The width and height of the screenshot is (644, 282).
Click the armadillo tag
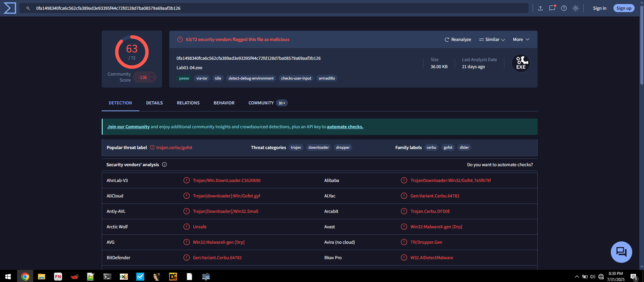point(327,78)
